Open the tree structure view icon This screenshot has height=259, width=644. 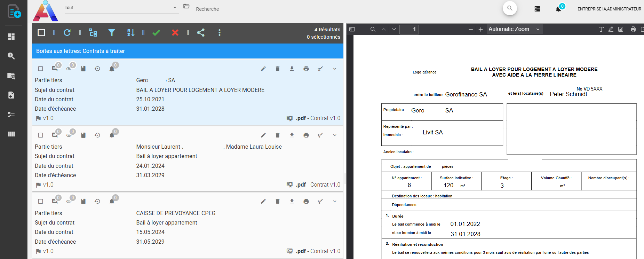(x=93, y=33)
